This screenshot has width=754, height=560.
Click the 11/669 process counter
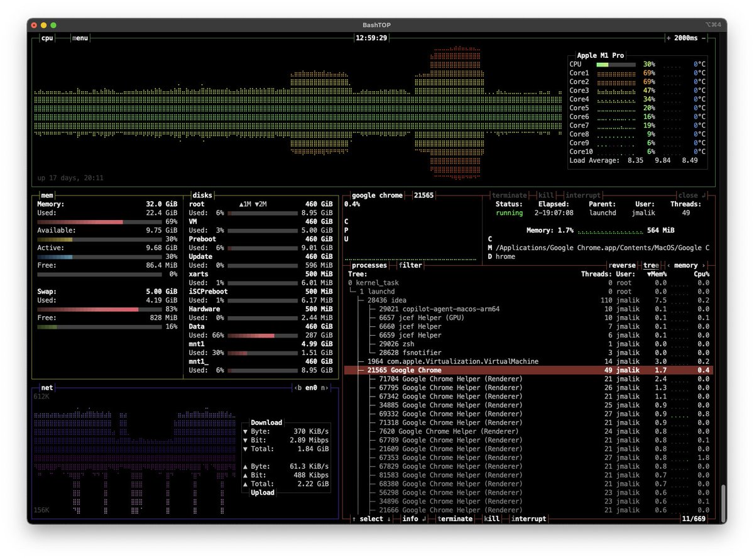click(694, 519)
